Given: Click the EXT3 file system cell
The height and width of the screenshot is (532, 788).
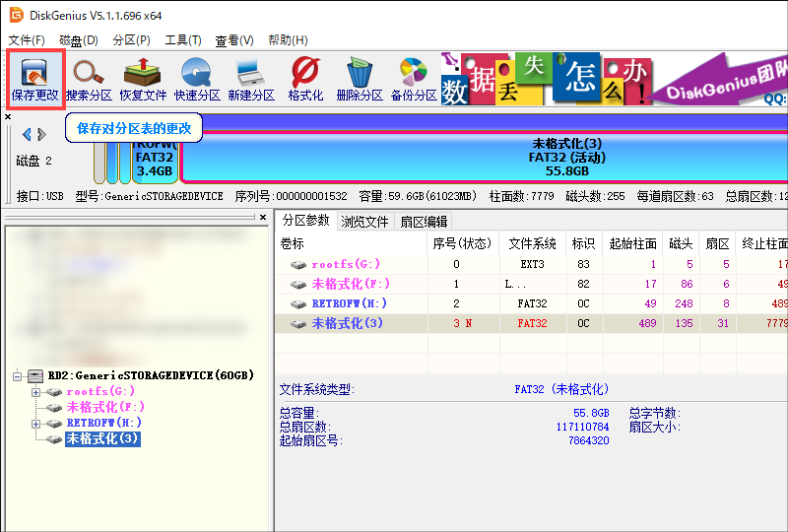Looking at the screenshot, I should coord(532,264).
